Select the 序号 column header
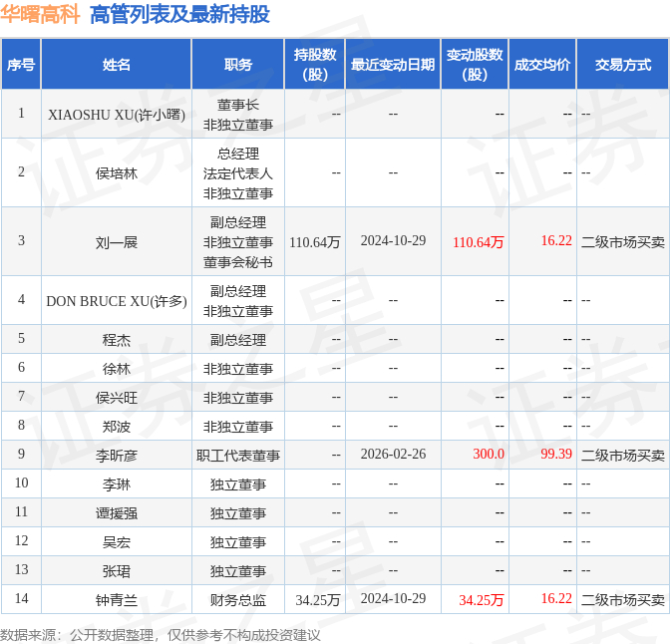The height and width of the screenshot is (644, 670). [21, 65]
